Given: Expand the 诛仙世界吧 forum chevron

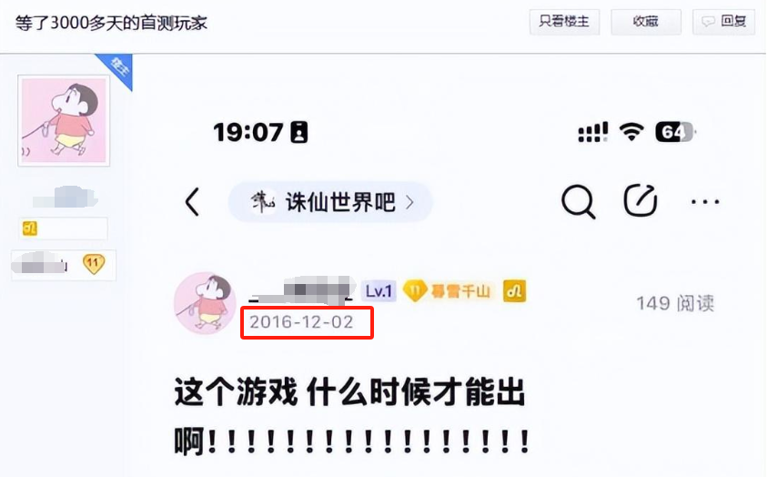Looking at the screenshot, I should [x=410, y=202].
